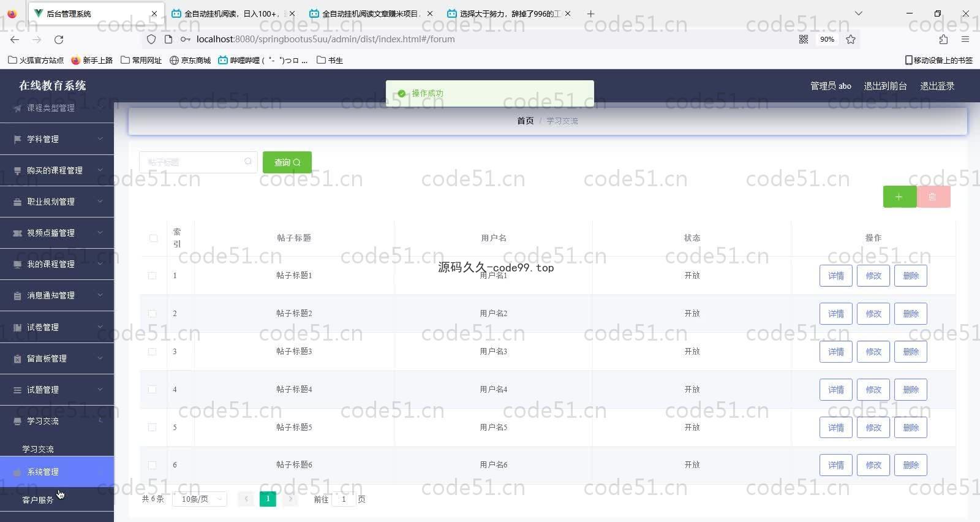Image resolution: width=980 pixels, height=522 pixels.
Task: Open the 客户服务 sidebar item
Action: 57,500
